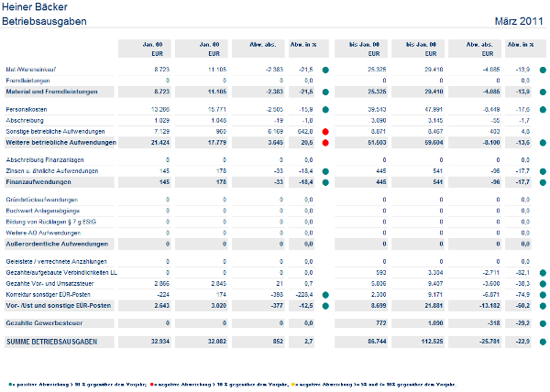550x392 pixels.
Task: Click green dot next to -17,6 in Personalkosten row
Action: 543,110
